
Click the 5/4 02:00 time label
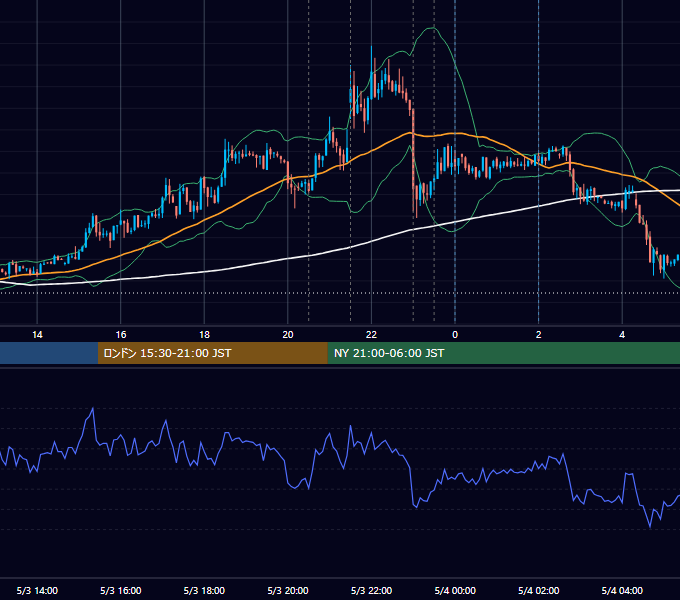(x=539, y=590)
